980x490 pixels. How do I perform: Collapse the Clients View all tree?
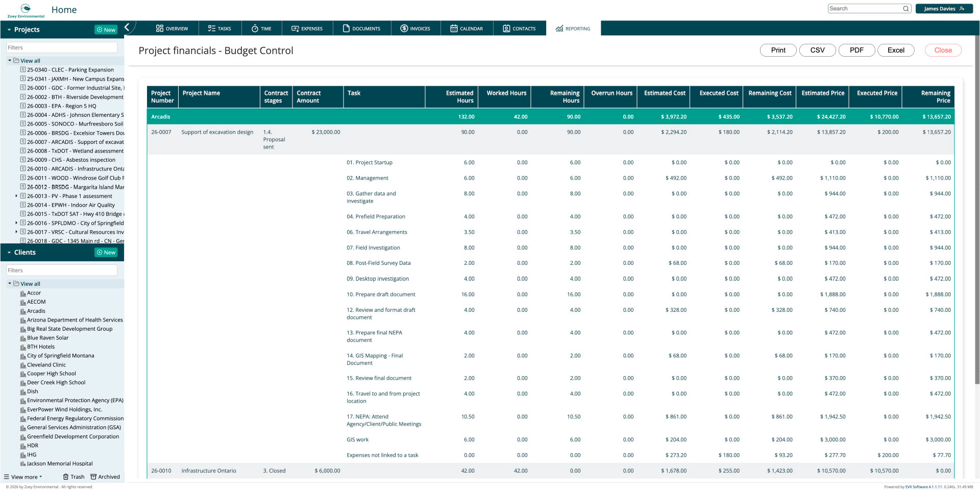[10, 283]
